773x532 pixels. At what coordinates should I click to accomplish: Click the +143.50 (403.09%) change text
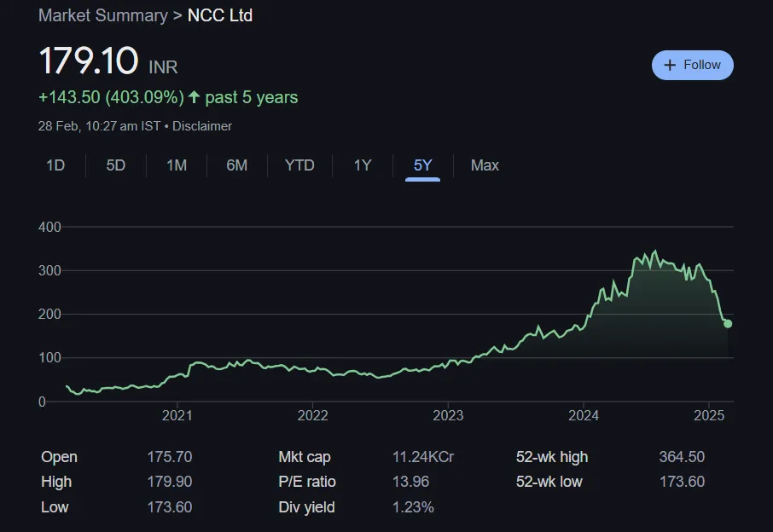point(112,97)
